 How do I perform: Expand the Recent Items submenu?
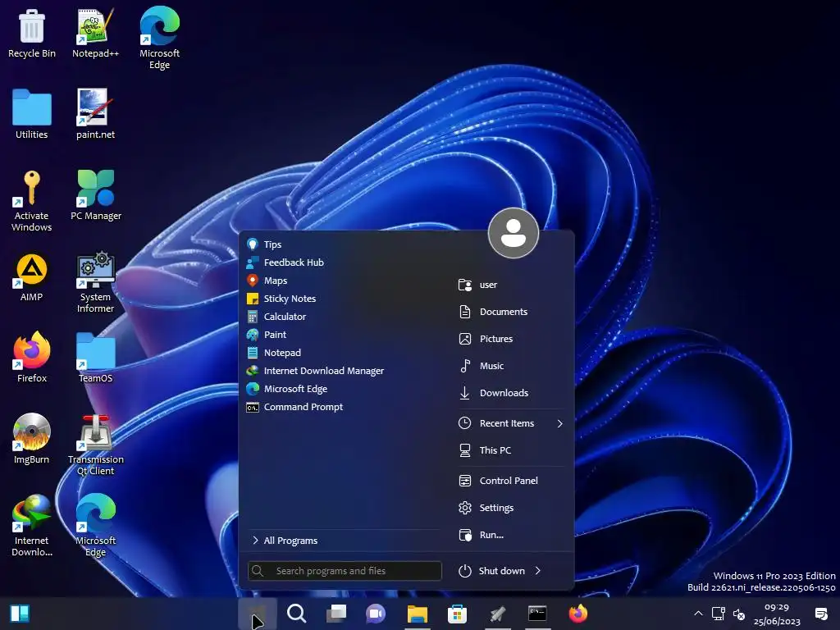[x=512, y=423]
